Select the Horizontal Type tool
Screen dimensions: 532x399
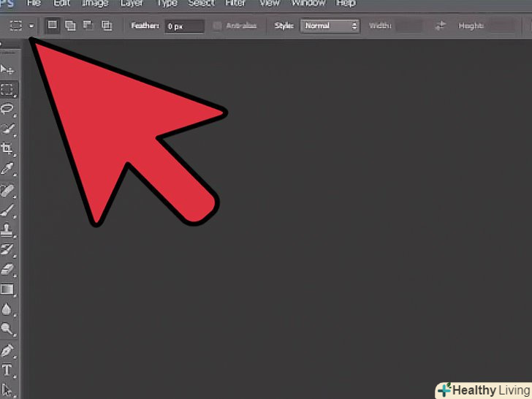pyautogui.click(x=7, y=370)
